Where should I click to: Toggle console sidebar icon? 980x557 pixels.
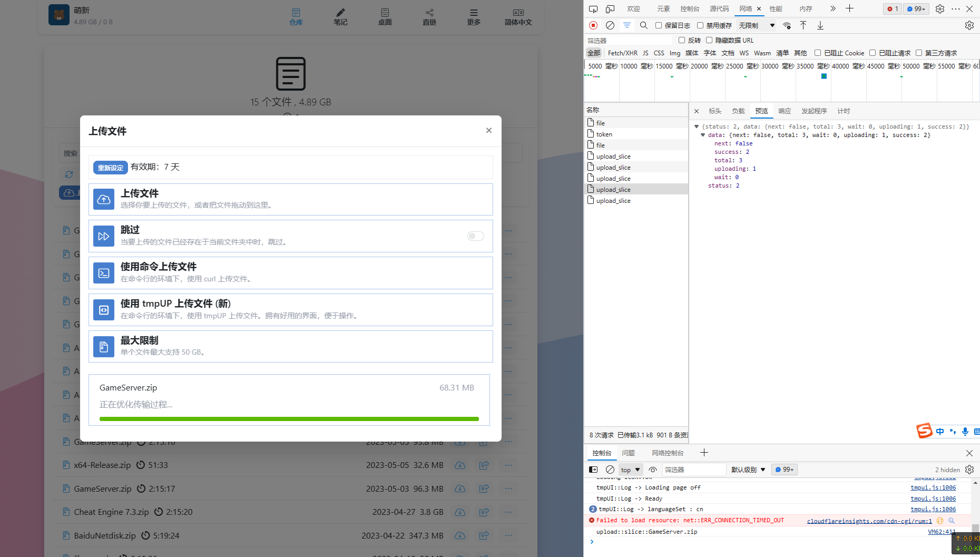pos(593,470)
